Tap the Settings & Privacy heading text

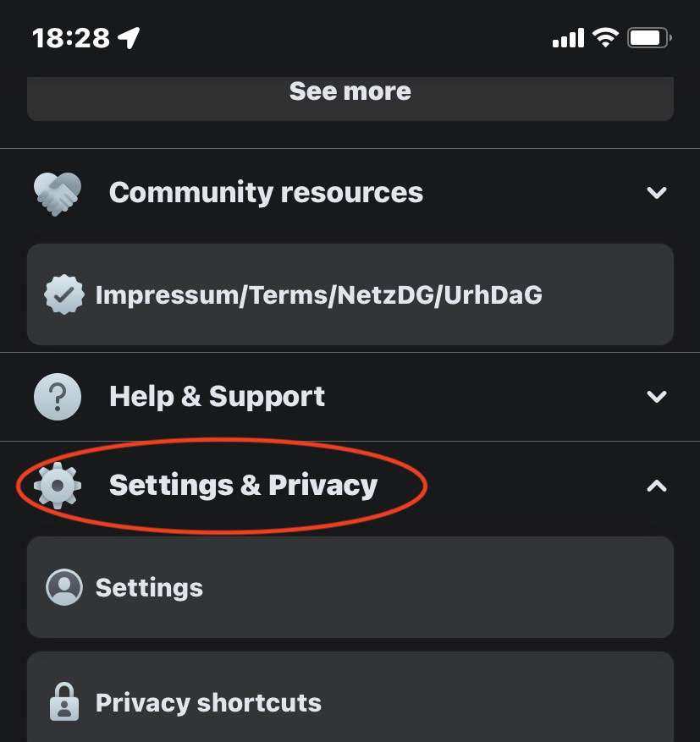pyautogui.click(x=243, y=486)
